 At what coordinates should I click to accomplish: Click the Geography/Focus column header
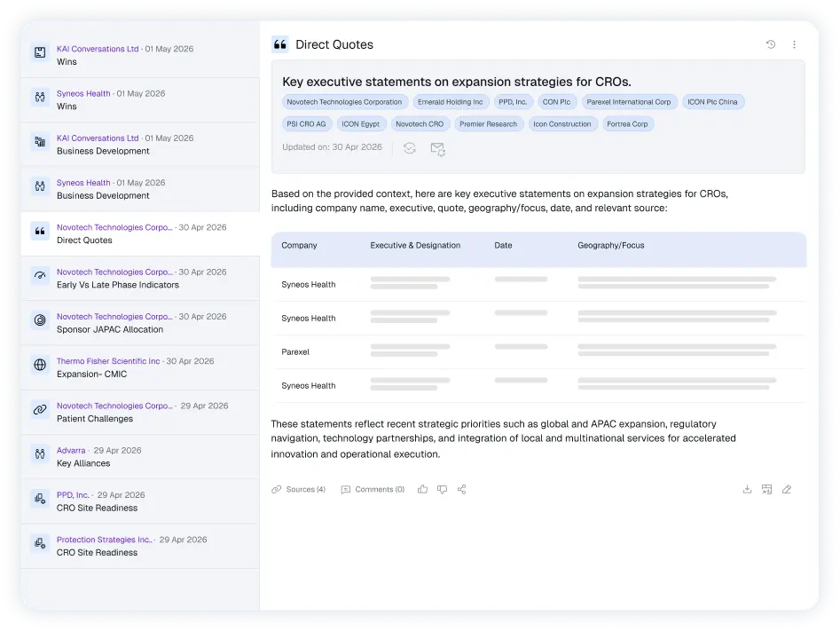611,246
